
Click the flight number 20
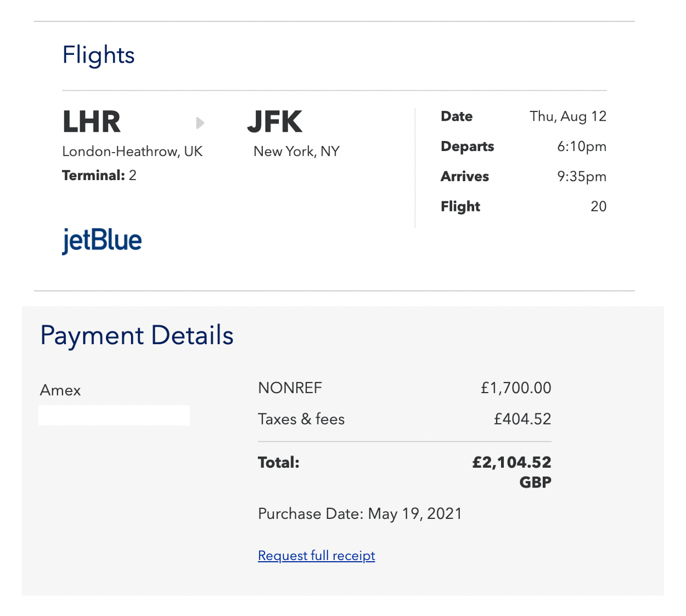pos(599,206)
